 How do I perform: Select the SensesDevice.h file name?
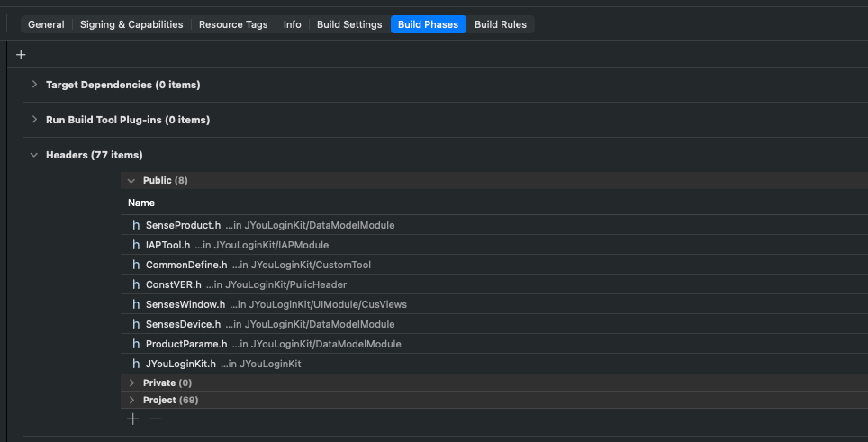[183, 324]
